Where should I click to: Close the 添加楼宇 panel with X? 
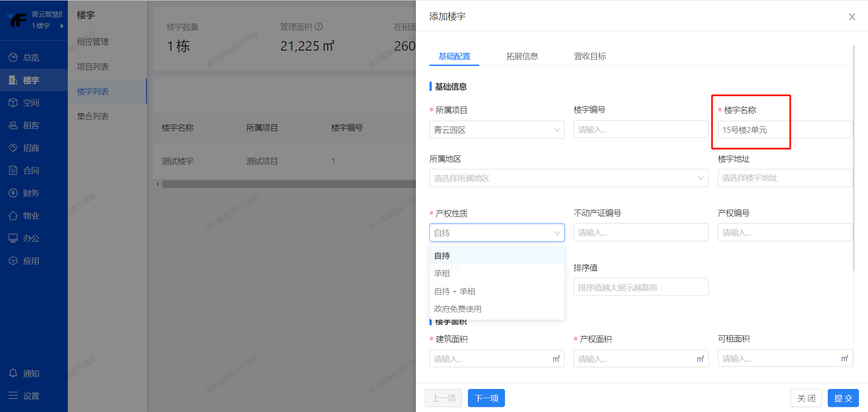852,17
